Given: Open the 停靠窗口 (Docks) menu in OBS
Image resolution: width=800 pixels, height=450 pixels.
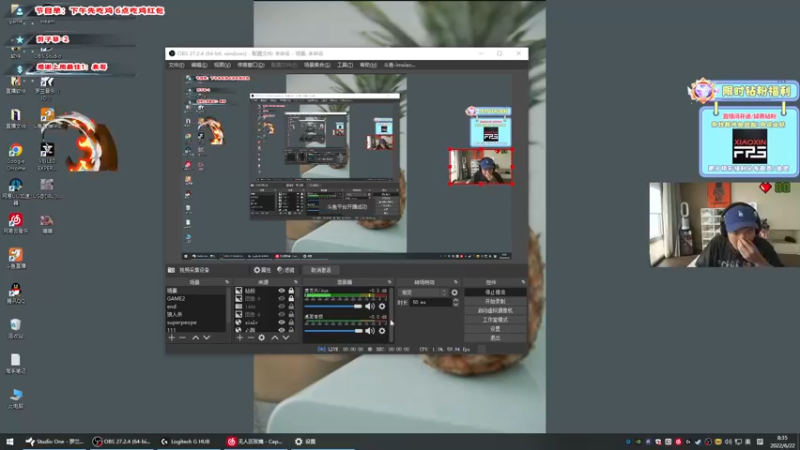Looking at the screenshot, I should (251, 65).
